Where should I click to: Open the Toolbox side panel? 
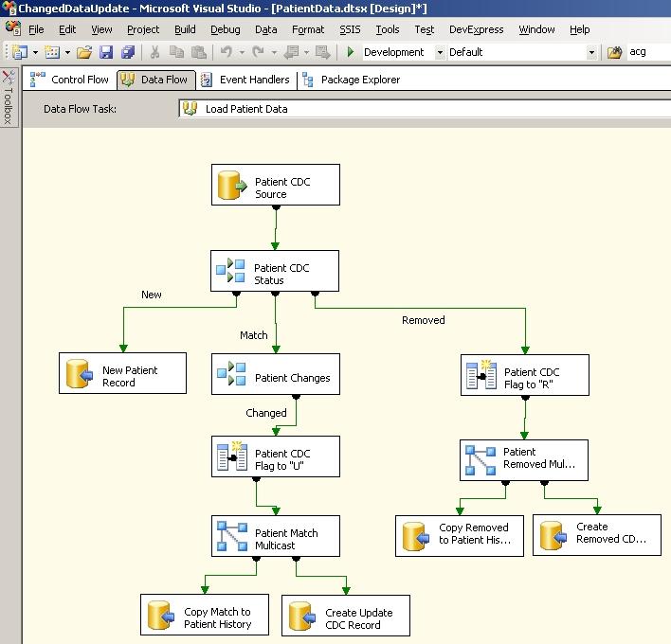pos(9,99)
